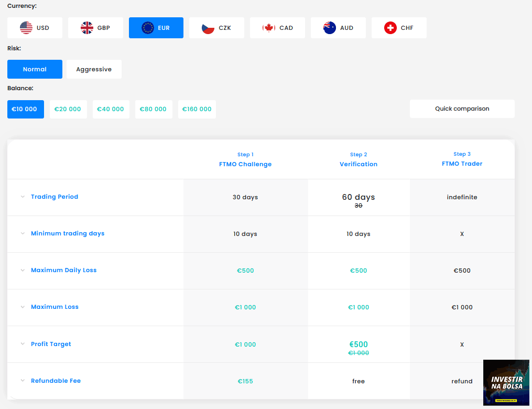Select the €80 000 balance option
Screen dimensions: 532x409
click(x=153, y=109)
